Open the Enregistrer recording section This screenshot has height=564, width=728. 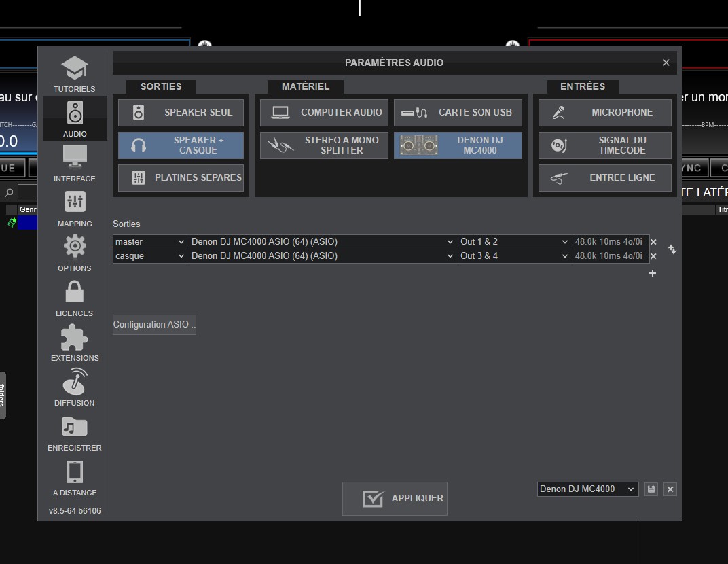point(74,434)
